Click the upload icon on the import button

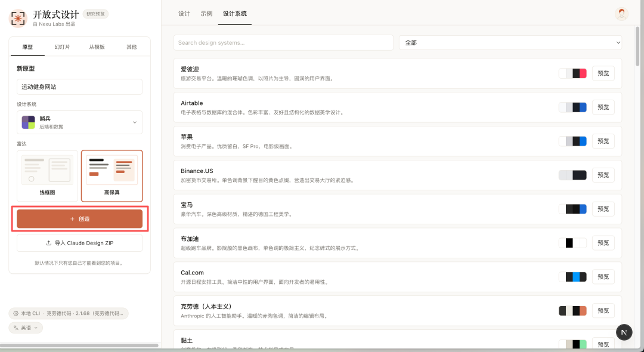point(48,243)
